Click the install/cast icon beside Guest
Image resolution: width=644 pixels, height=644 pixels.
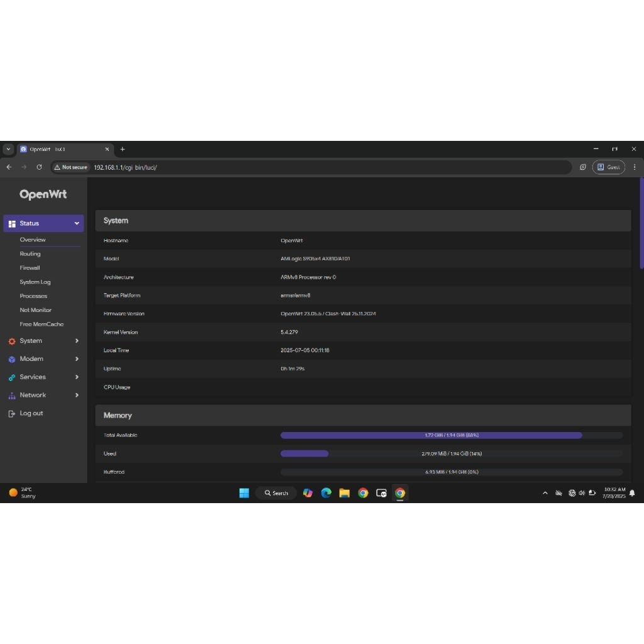coord(582,167)
